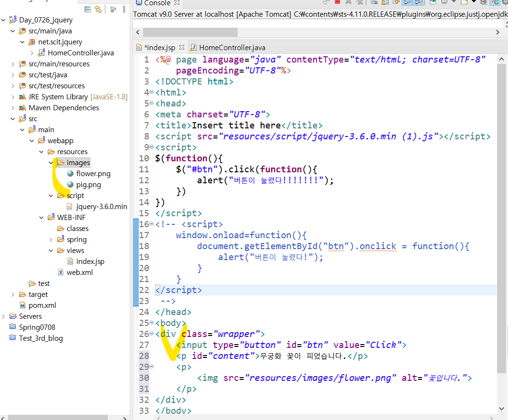
Task: Collapse the net.scit.jquery package
Action: [22, 42]
